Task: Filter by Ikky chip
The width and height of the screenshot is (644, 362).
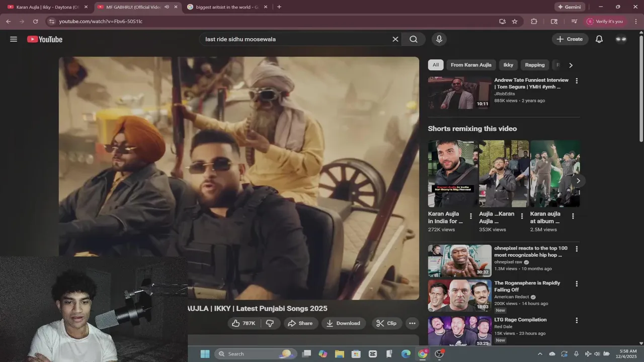Action: (x=508, y=65)
